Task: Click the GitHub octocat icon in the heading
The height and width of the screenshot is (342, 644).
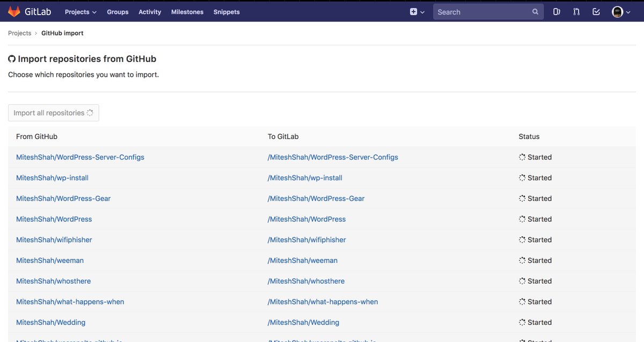Action: (x=12, y=59)
